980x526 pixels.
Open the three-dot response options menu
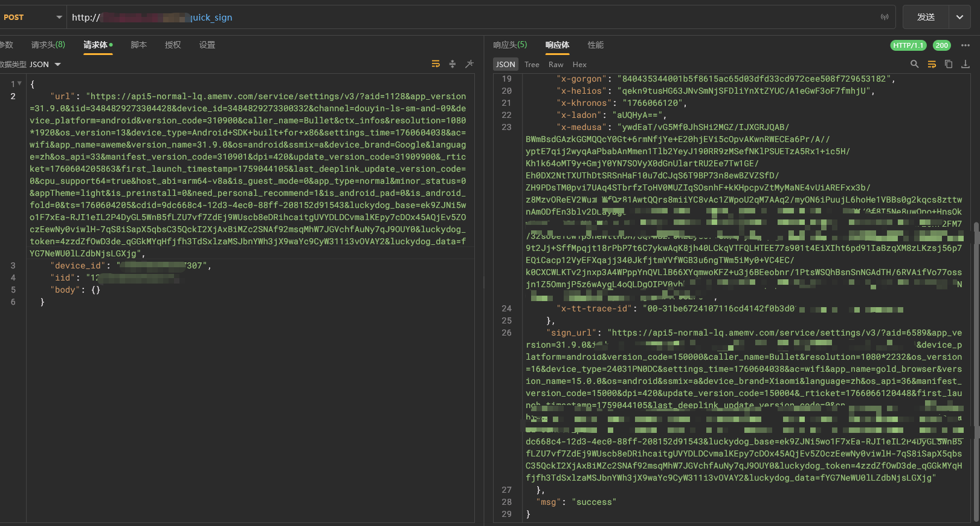coord(965,45)
